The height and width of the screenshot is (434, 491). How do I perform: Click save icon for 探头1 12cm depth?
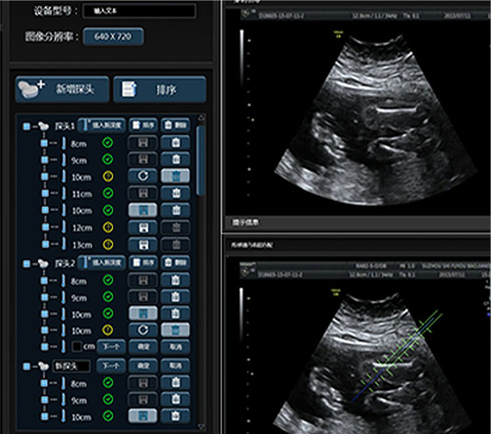tap(143, 228)
